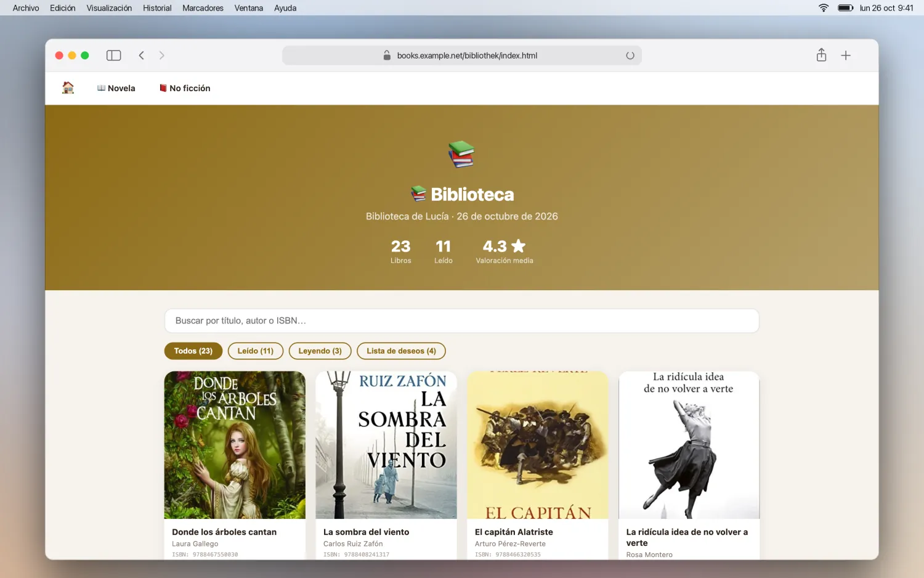Open the Donde los árboles cantan cover

point(235,445)
